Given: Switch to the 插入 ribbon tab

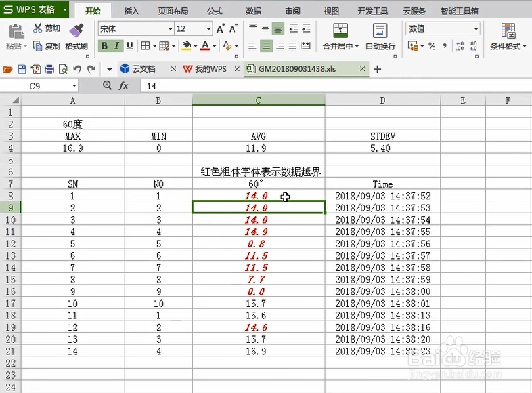Looking at the screenshot, I should tap(131, 11).
